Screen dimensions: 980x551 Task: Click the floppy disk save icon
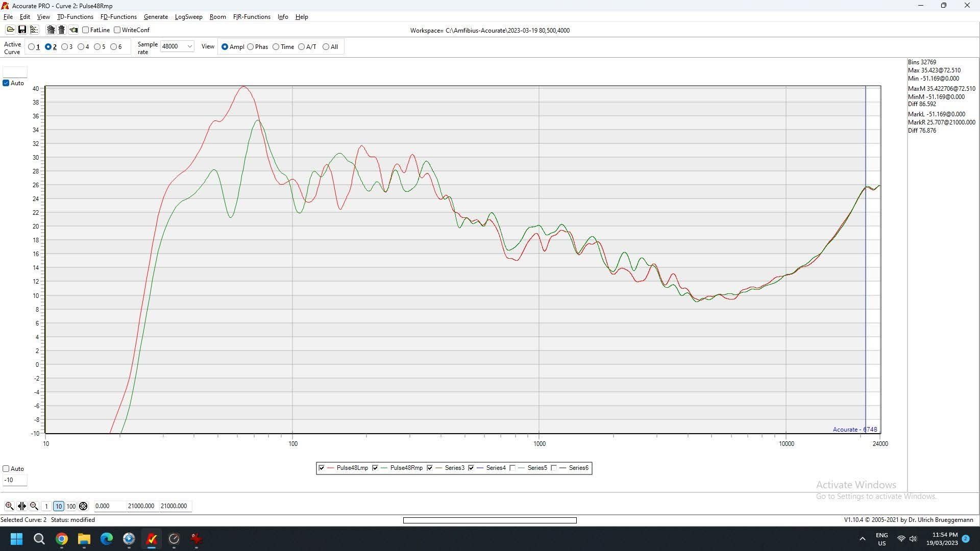pyautogui.click(x=22, y=30)
